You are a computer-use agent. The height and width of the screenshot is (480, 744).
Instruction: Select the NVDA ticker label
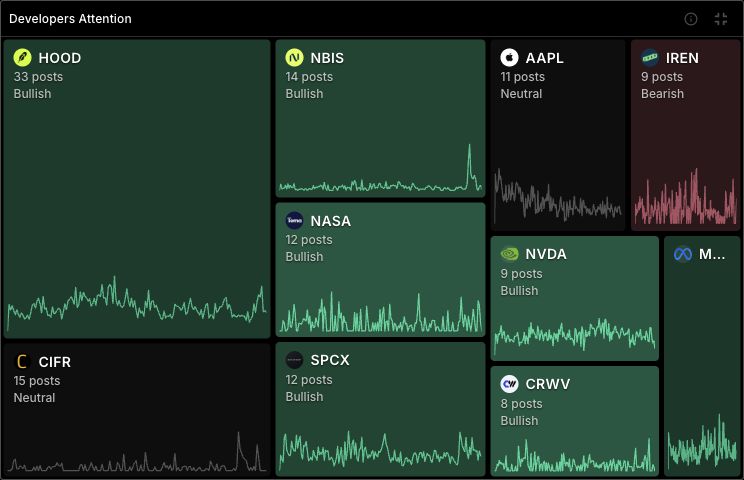tap(546, 254)
